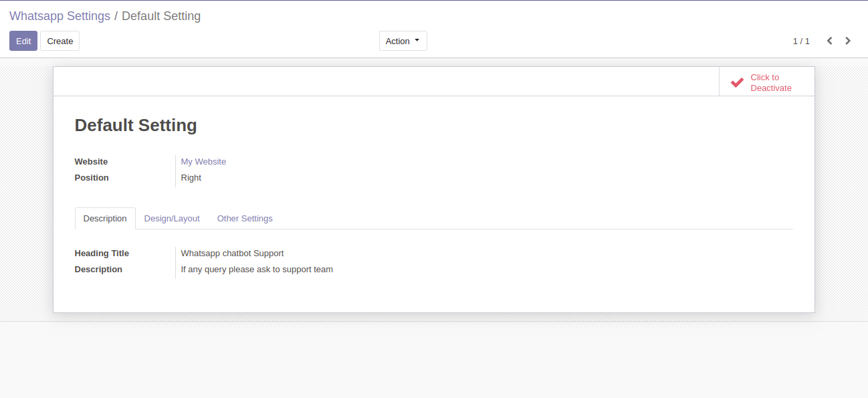Click the Whatsapp chatbot Support heading value

tap(232, 254)
